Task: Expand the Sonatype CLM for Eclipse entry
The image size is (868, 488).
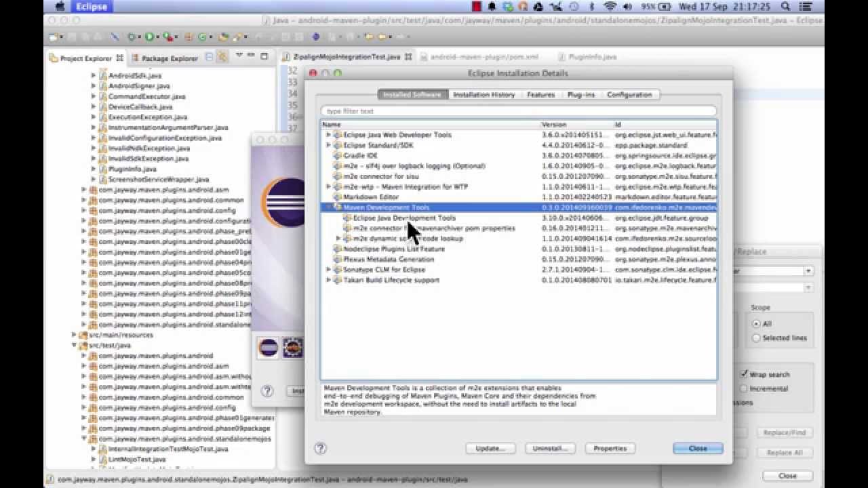Action: pos(328,270)
